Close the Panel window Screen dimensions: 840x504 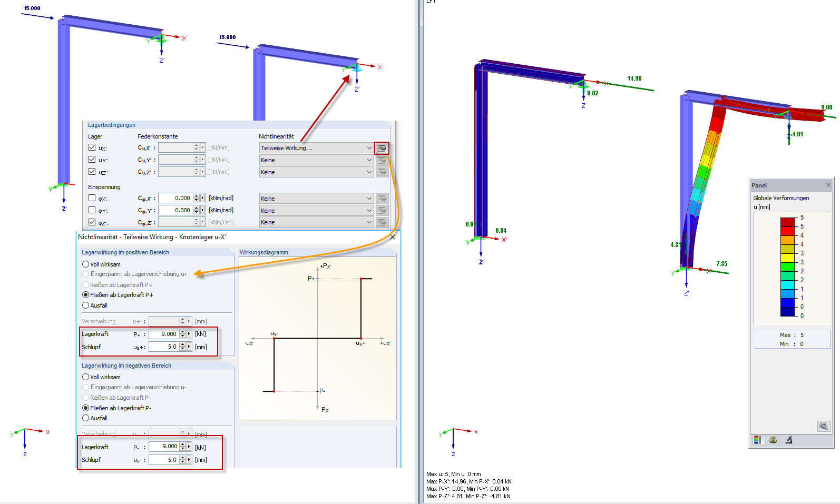tap(828, 185)
